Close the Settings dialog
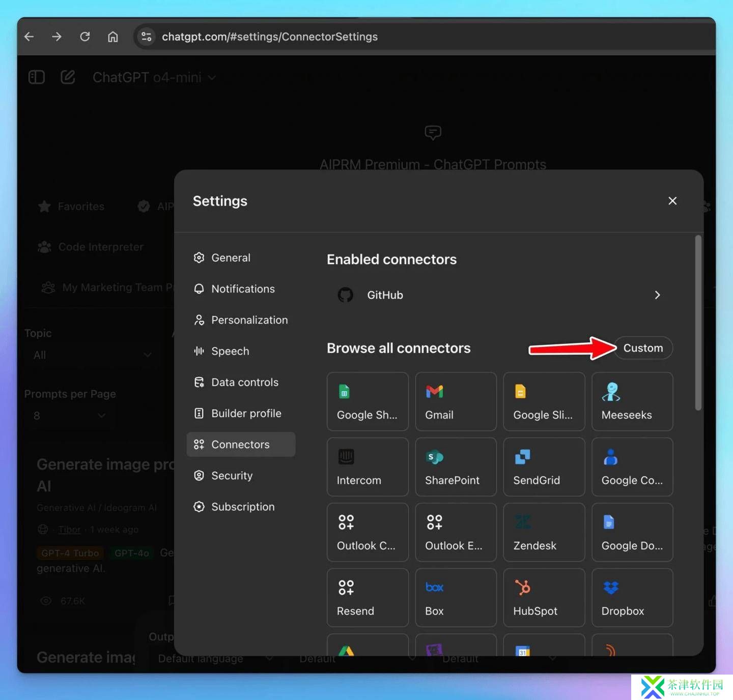Viewport: 733px width, 700px height. click(x=672, y=201)
